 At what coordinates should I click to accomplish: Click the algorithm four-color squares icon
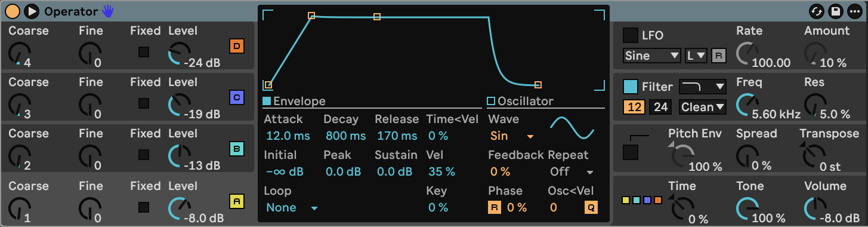[x=642, y=200]
